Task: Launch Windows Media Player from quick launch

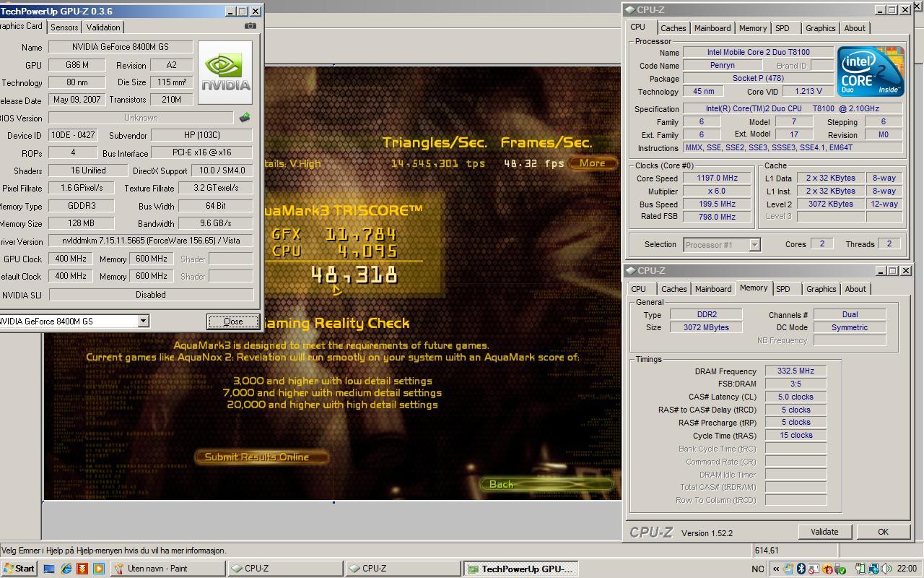Action: [x=99, y=569]
